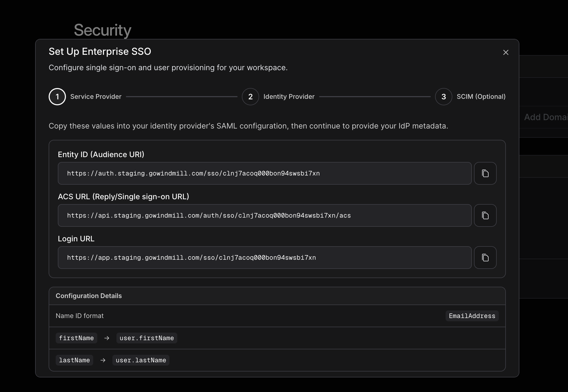This screenshot has height=392, width=568.
Task: Click the Add Domain button
Action: click(x=546, y=117)
